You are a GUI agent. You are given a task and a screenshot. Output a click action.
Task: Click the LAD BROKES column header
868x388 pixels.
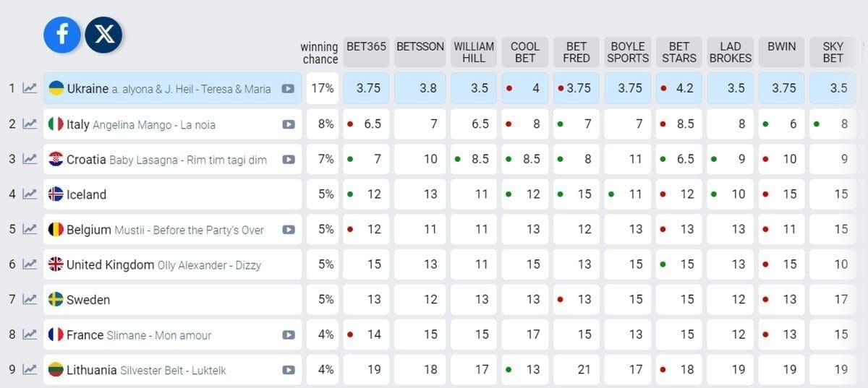[731, 52]
